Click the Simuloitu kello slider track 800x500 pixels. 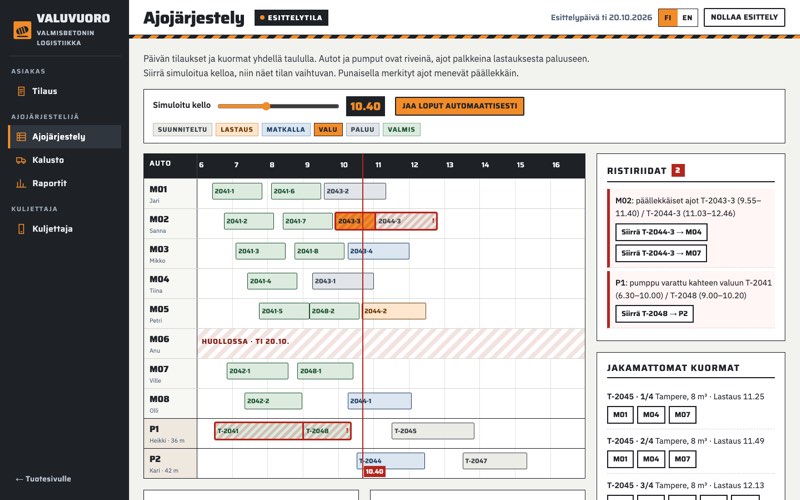point(278,106)
